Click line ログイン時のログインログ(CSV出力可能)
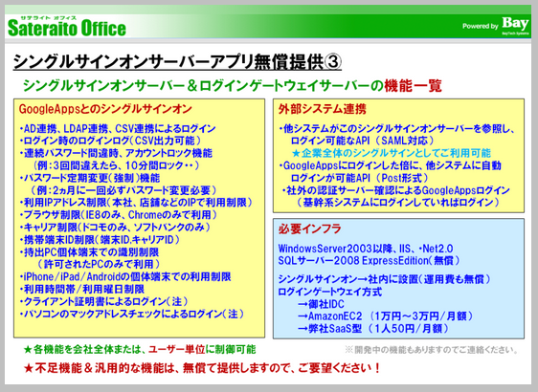The width and height of the screenshot is (538, 392). tap(110, 141)
